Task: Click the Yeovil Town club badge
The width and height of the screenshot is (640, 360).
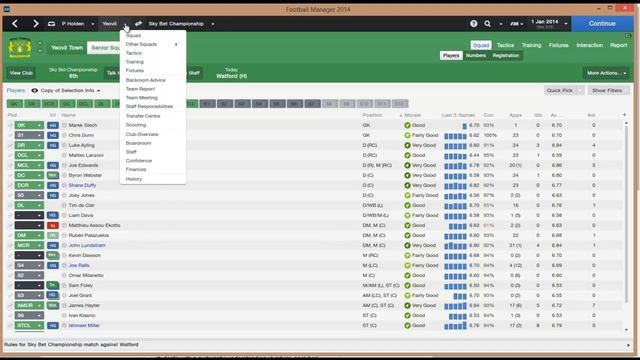Action: click(x=20, y=48)
